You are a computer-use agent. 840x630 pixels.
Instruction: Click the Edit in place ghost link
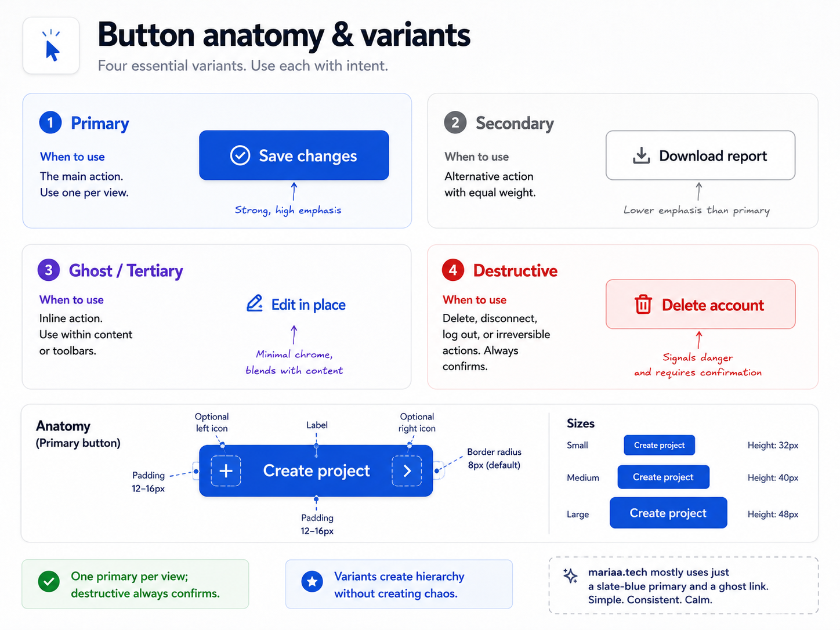tap(296, 304)
